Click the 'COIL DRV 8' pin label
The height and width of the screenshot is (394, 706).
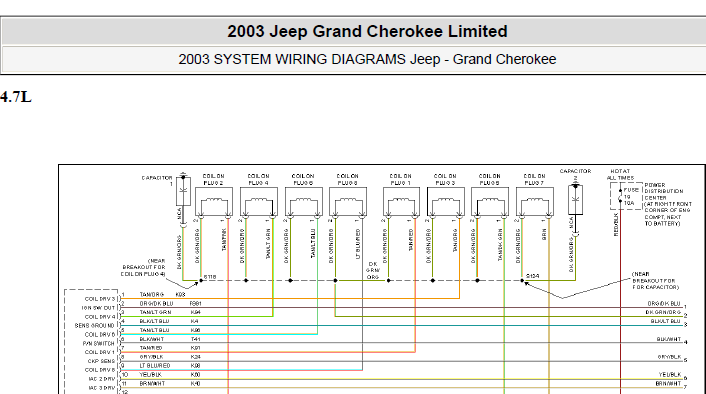pos(100,370)
